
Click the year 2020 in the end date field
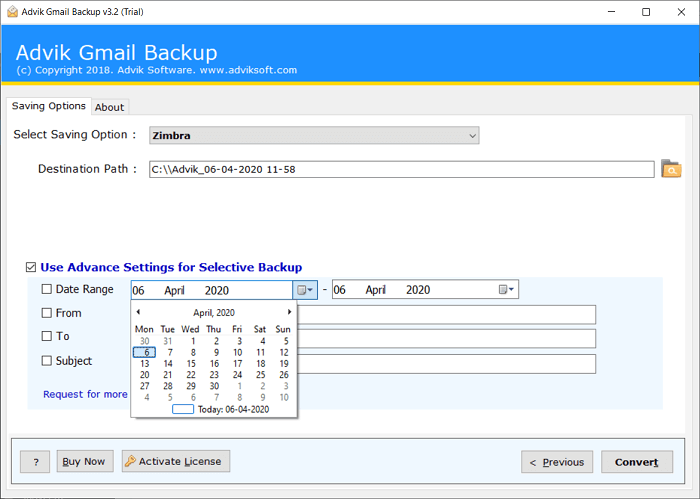[418, 290]
